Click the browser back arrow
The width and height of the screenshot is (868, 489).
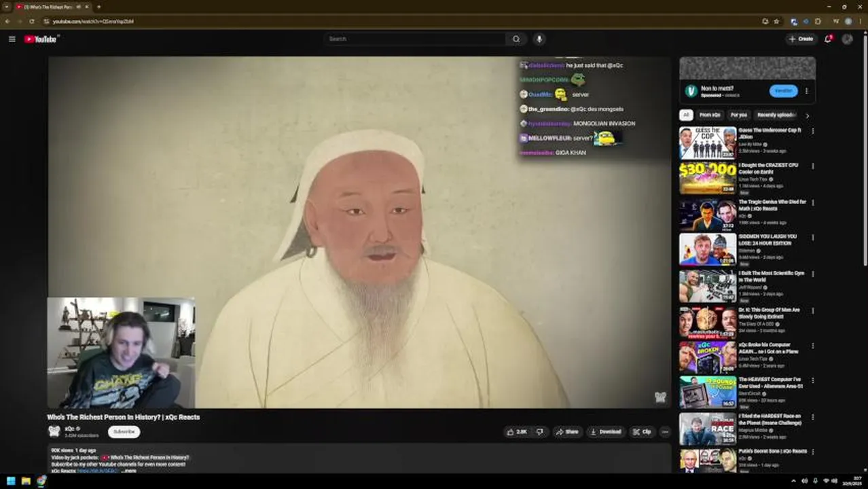pyautogui.click(x=7, y=21)
